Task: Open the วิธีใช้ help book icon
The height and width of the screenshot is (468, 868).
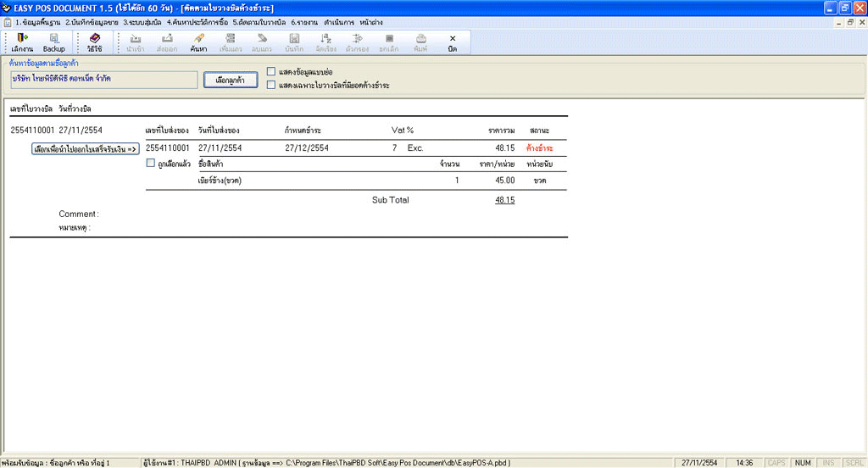Action: 94,42
